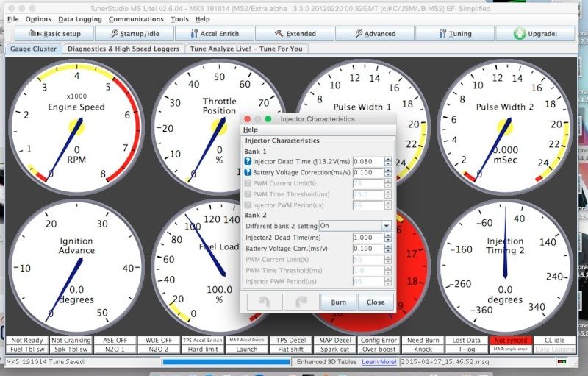
Task: Open the Advanced toolbar menu
Action: 375,33
